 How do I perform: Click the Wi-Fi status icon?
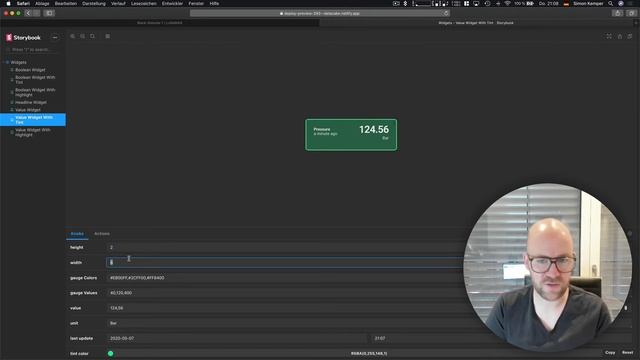507,3
